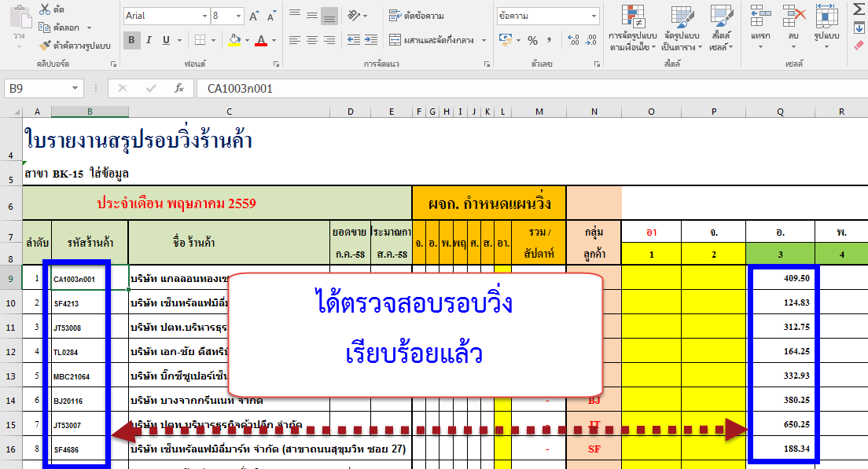Viewport: 868px width, 469px height.
Task: Click Merge & Center (ผสานและจัดกึ่งกลาง) button
Action: point(438,40)
